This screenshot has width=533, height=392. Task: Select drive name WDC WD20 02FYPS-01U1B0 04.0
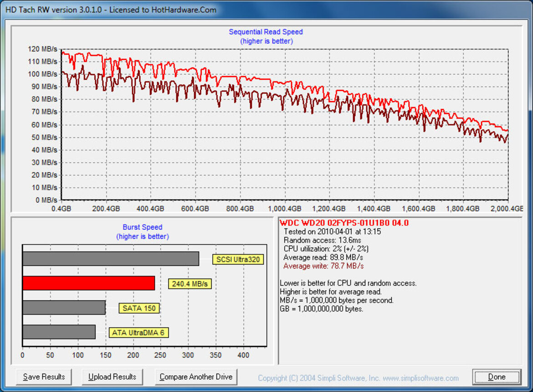pos(344,223)
